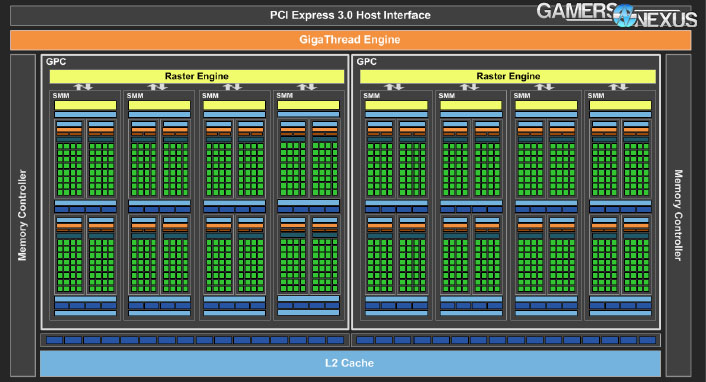Click the left Memory Controller block
This screenshot has width=706, height=382.
tap(23, 215)
